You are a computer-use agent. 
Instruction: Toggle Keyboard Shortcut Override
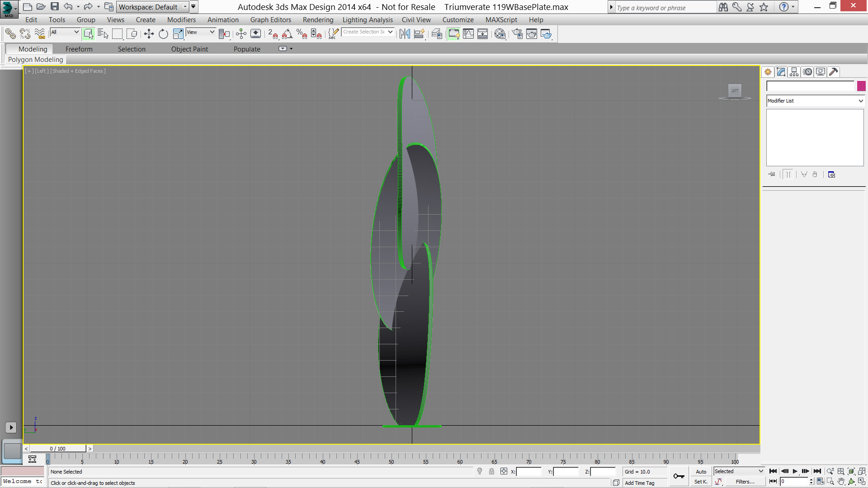pos(256,34)
